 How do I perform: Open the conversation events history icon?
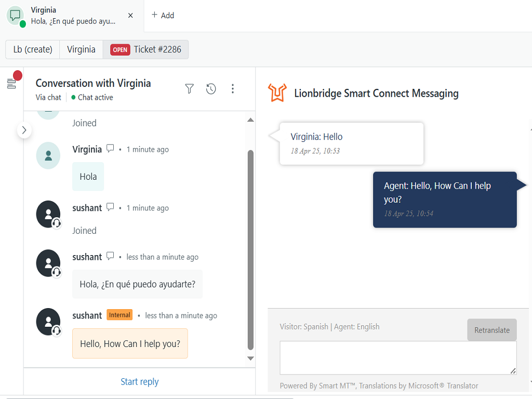(211, 89)
